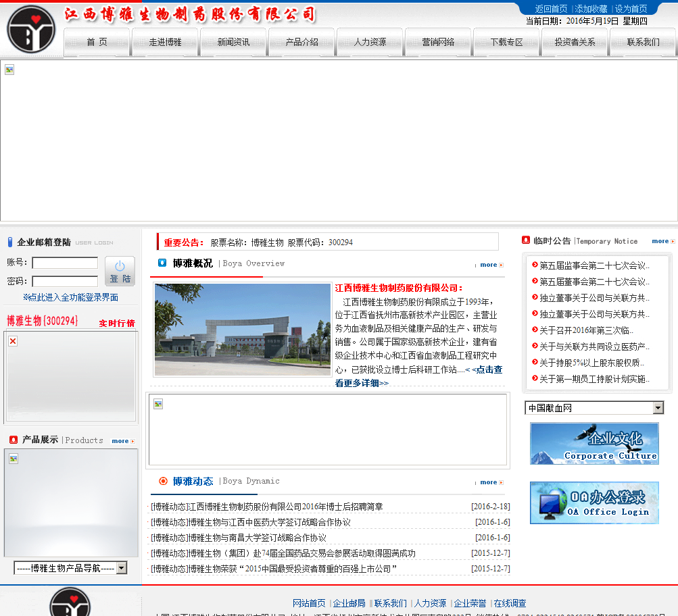Focus the 账号 input field

[65, 263]
